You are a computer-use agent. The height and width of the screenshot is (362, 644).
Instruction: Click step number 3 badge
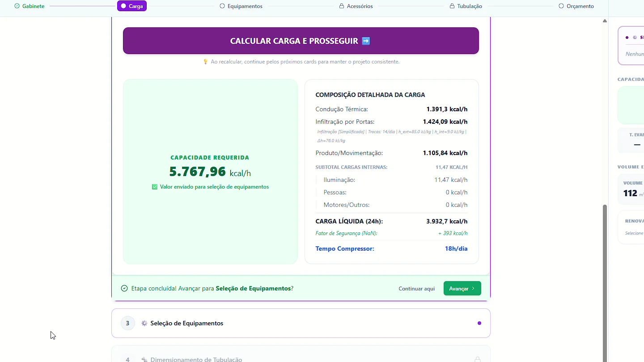(x=128, y=323)
